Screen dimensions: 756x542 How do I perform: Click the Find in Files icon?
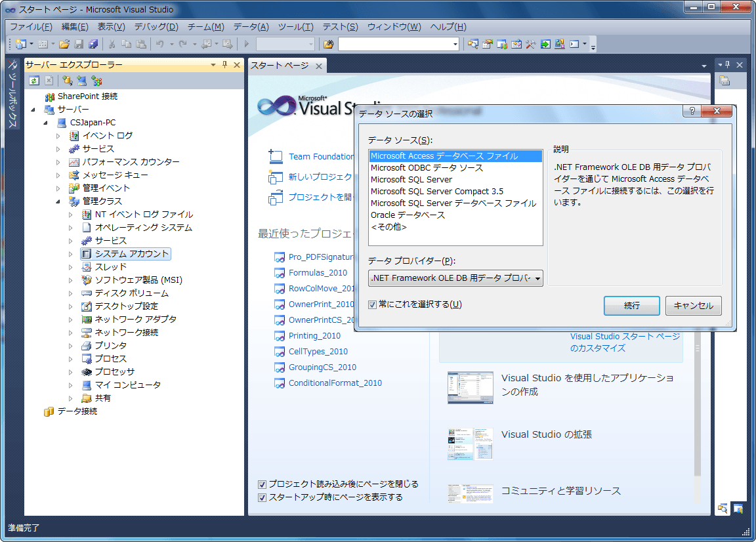(328, 45)
